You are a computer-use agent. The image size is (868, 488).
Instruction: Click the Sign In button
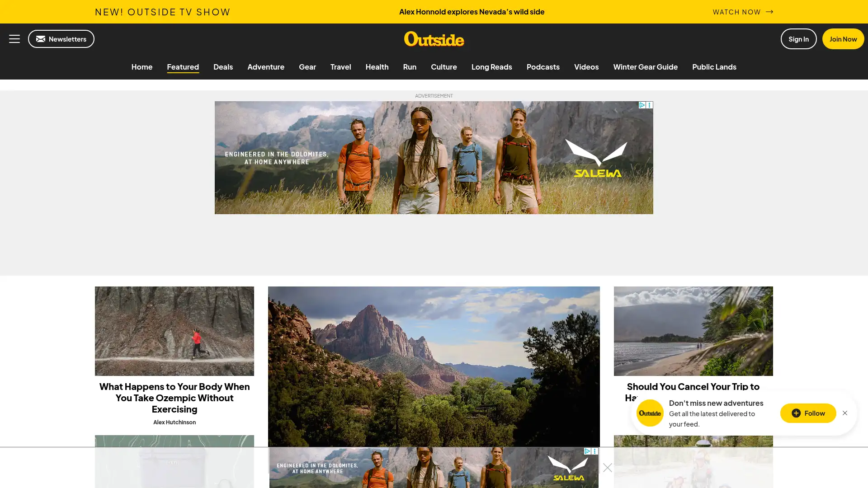pyautogui.click(x=798, y=39)
